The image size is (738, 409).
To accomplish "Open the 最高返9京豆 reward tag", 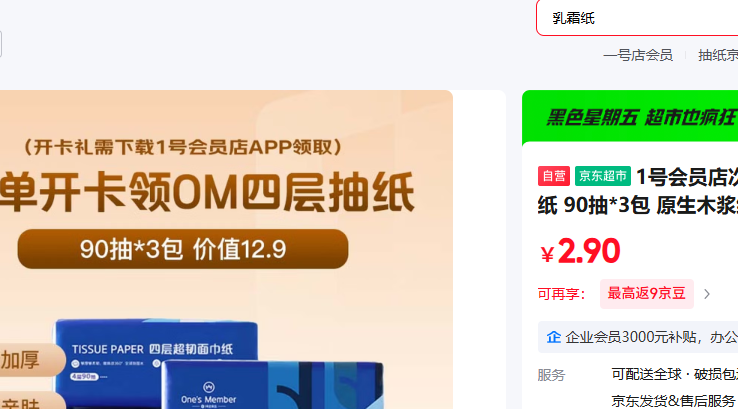I will [x=647, y=294].
